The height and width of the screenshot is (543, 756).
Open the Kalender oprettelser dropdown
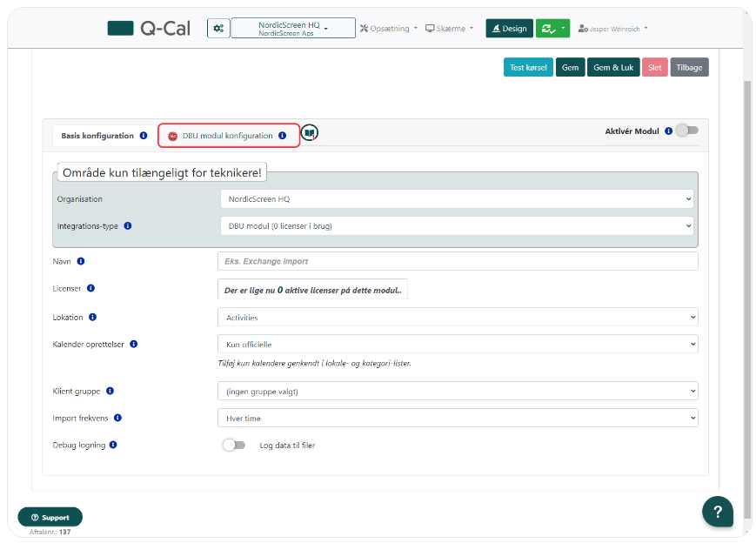click(458, 344)
